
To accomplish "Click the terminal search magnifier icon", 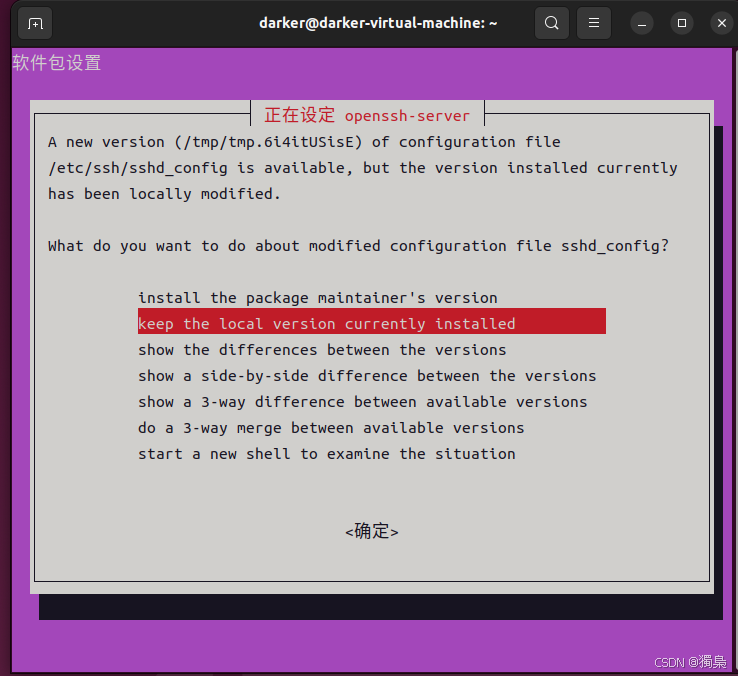I will [x=552, y=23].
